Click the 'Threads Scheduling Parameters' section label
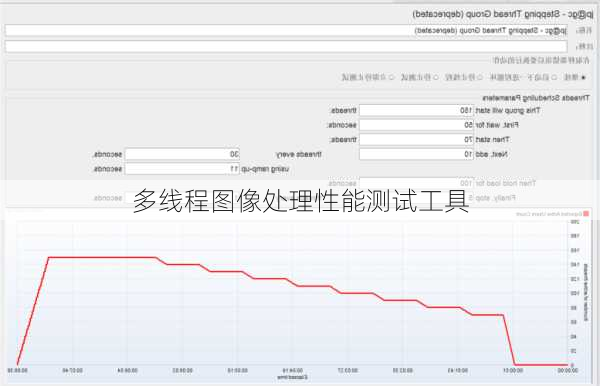Image resolution: width=600 pixels, height=386 pixels. click(536, 98)
